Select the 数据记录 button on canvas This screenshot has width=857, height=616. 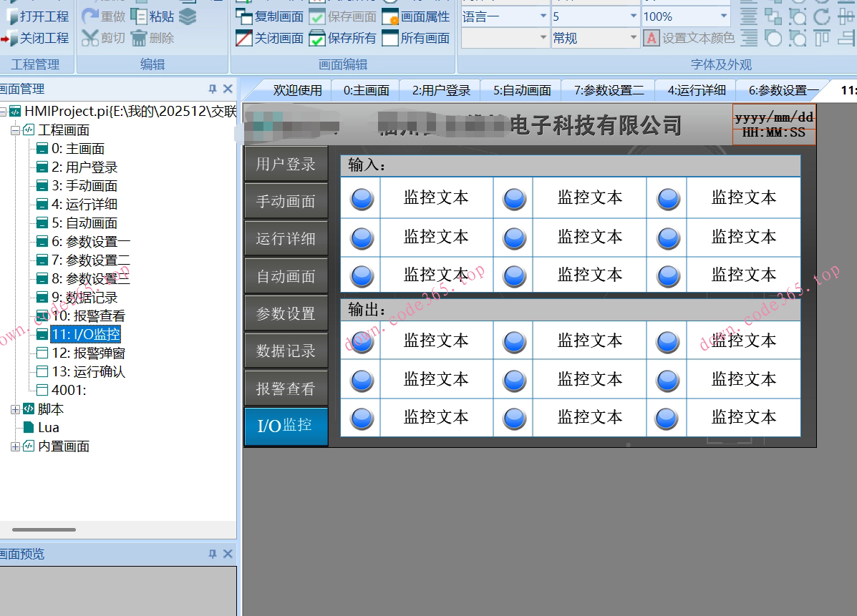click(x=286, y=350)
